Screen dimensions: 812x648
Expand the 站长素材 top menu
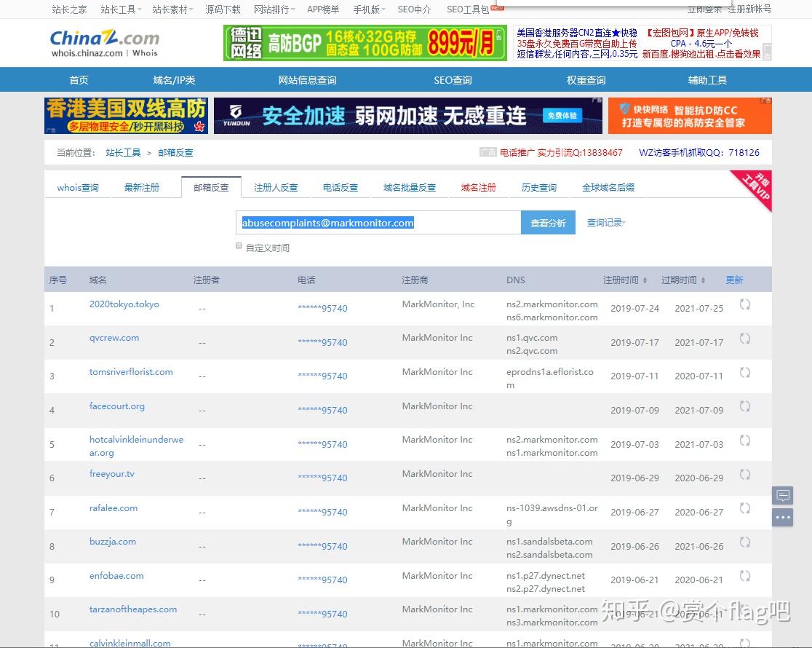[x=172, y=9]
